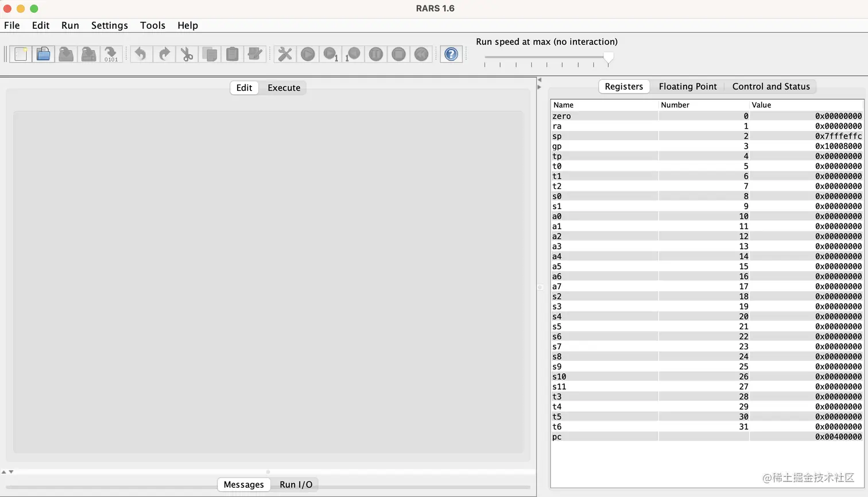868x497 pixels.
Task: Click the Value column header
Action: point(806,105)
